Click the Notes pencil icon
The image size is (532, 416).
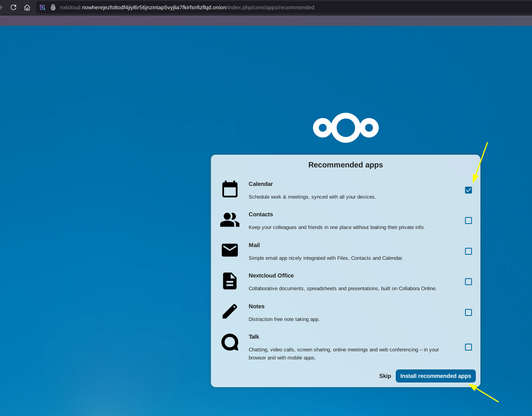tap(230, 311)
